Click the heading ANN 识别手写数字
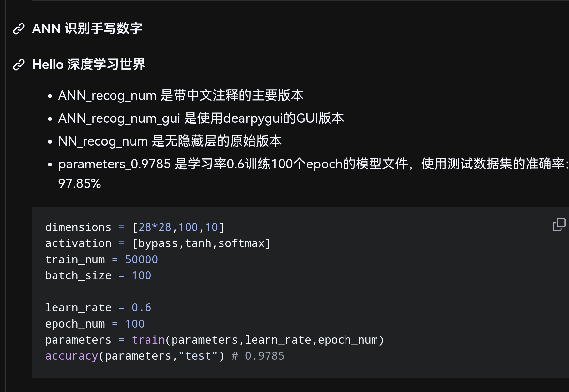The height and width of the screenshot is (392, 569). coord(87,28)
